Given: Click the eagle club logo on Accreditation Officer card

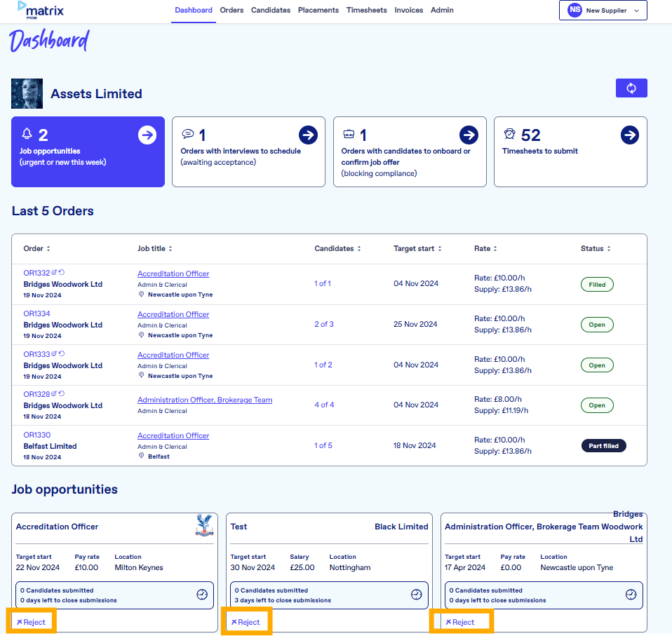Looking at the screenshot, I should [204, 525].
